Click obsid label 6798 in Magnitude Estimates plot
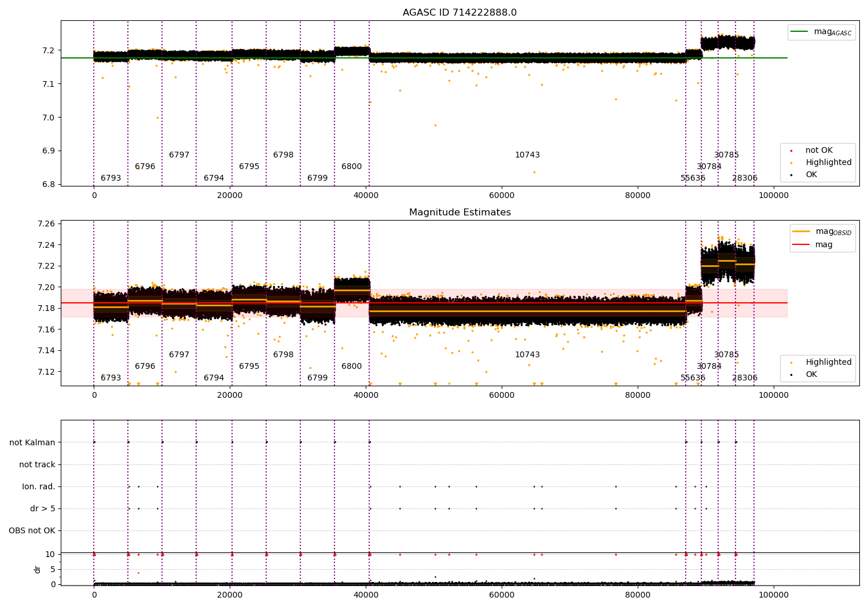 tap(284, 355)
